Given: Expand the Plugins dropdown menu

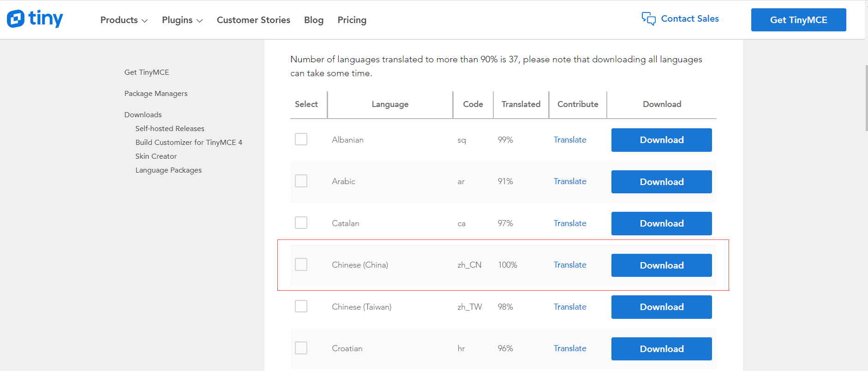Looking at the screenshot, I should pyautogui.click(x=182, y=20).
